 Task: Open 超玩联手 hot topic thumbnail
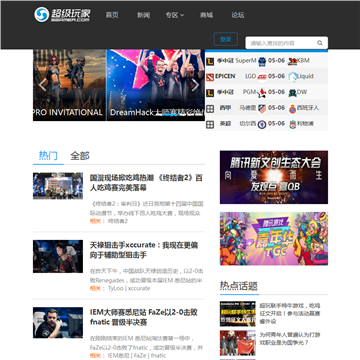pyautogui.click(x=238, y=314)
